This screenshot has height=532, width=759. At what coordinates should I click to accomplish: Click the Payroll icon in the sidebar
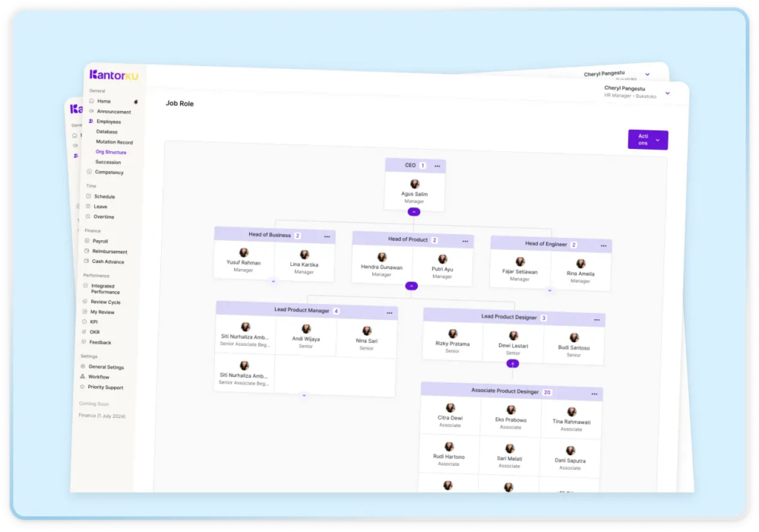[x=87, y=241]
